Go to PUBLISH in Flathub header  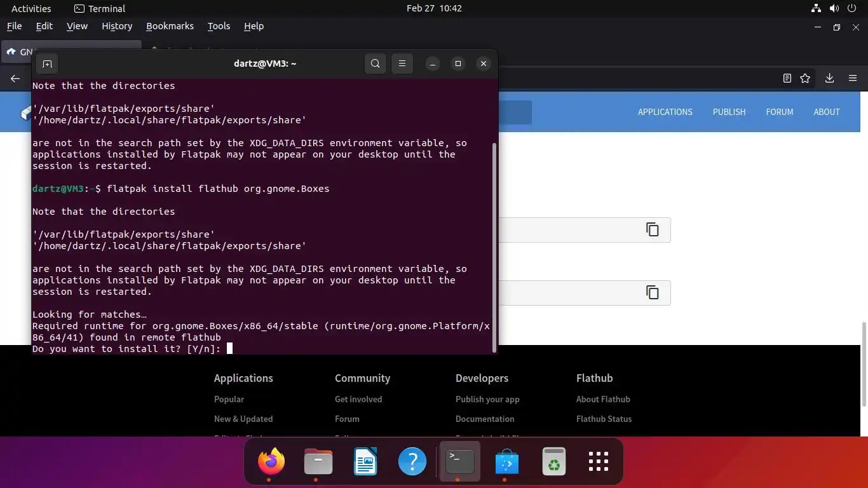click(x=729, y=112)
